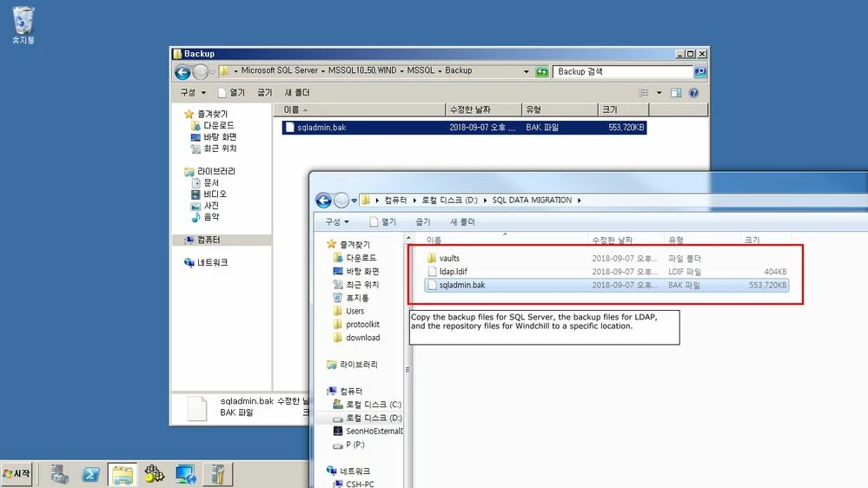Select sqladmin.bak in SQL DATA MIGRATION window
The width and height of the screenshot is (868, 488).
pos(606,285)
